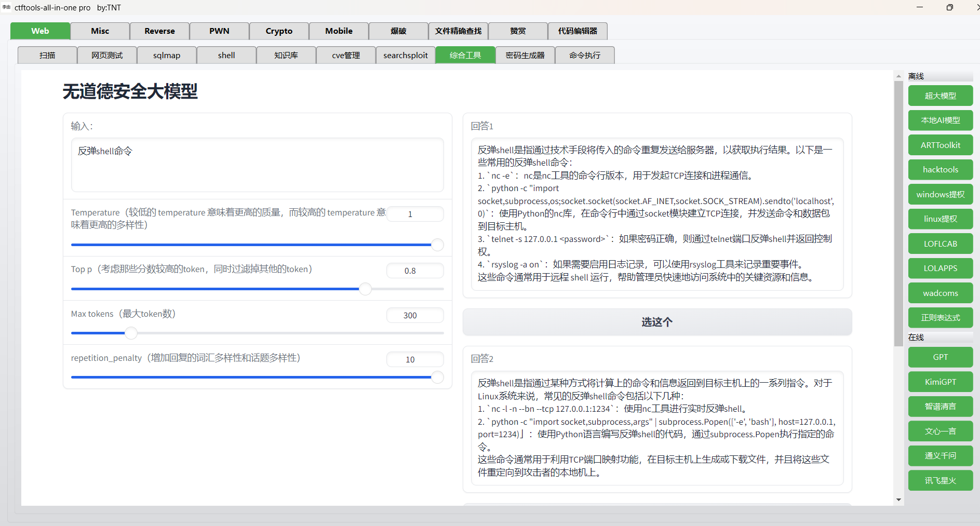Switch to the Crypto tab

pyautogui.click(x=279, y=31)
